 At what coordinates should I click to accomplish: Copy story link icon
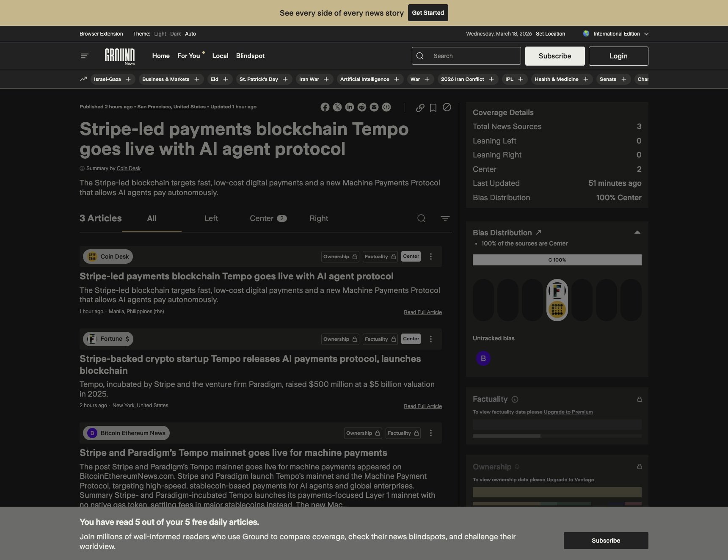[420, 108]
